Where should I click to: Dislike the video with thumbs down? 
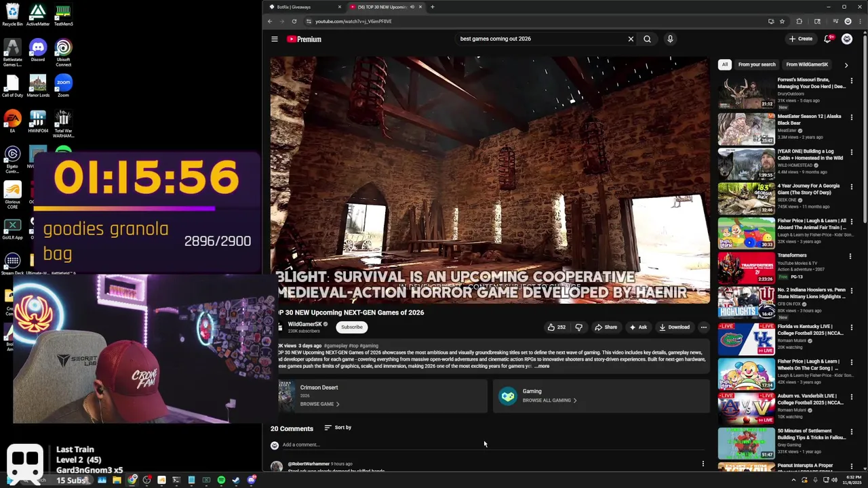[x=578, y=327]
